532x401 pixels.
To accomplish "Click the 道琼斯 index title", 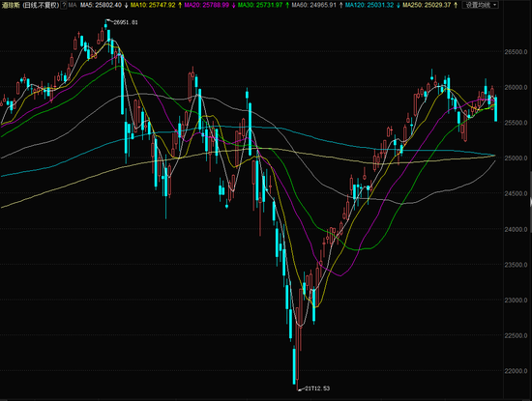I will click(11, 5).
